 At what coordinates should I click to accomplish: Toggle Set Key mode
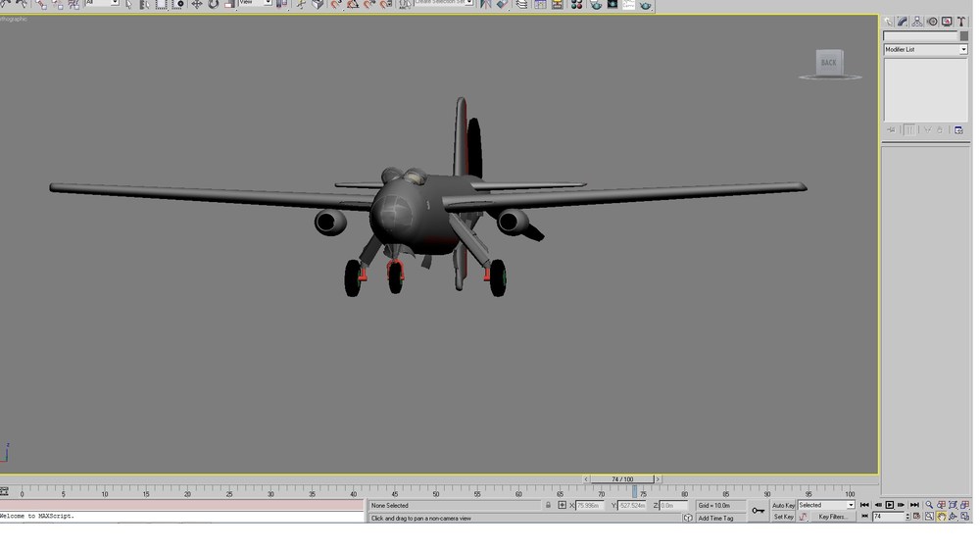(x=783, y=517)
